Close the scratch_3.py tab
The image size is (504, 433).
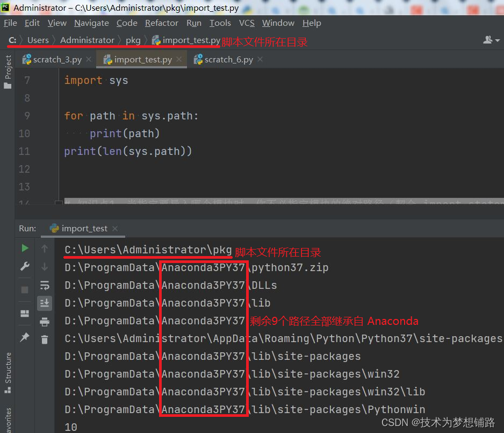pos(89,60)
